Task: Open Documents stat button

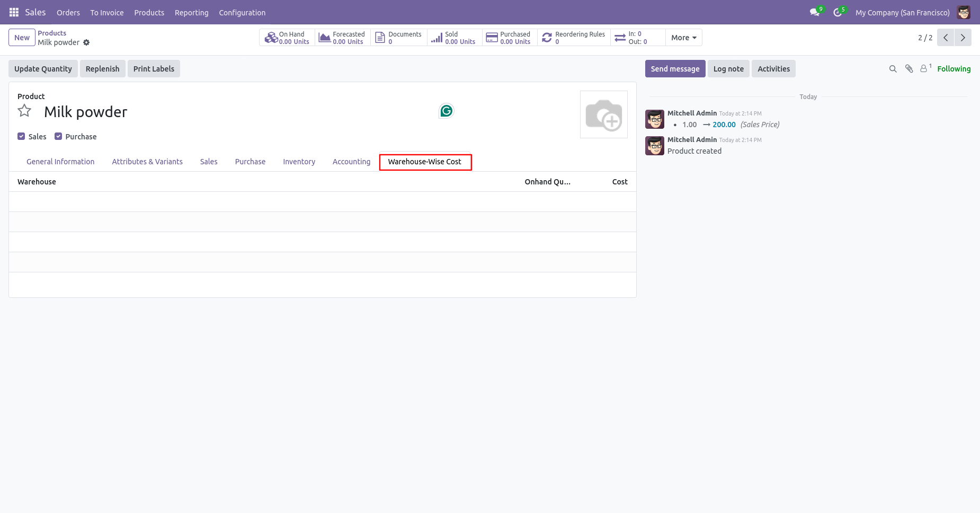Action: (399, 38)
